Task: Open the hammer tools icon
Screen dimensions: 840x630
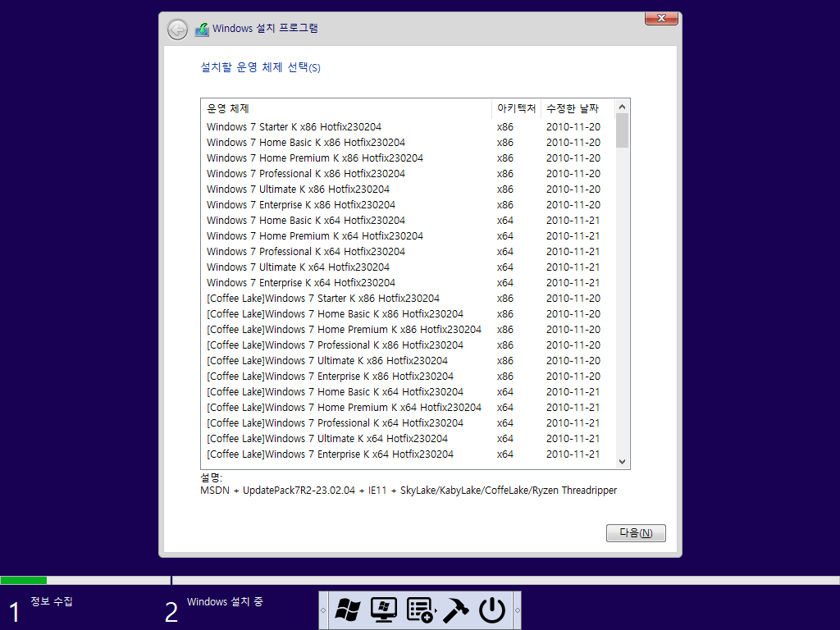Action: click(455, 610)
